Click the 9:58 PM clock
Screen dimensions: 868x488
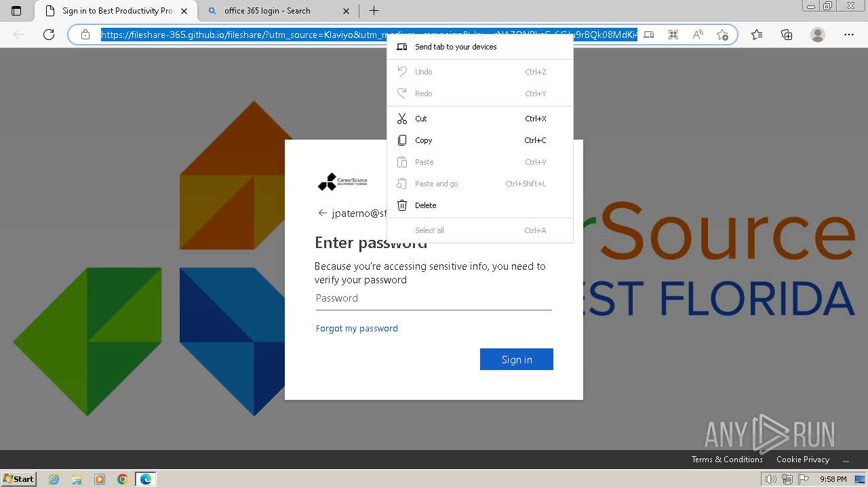click(x=833, y=479)
